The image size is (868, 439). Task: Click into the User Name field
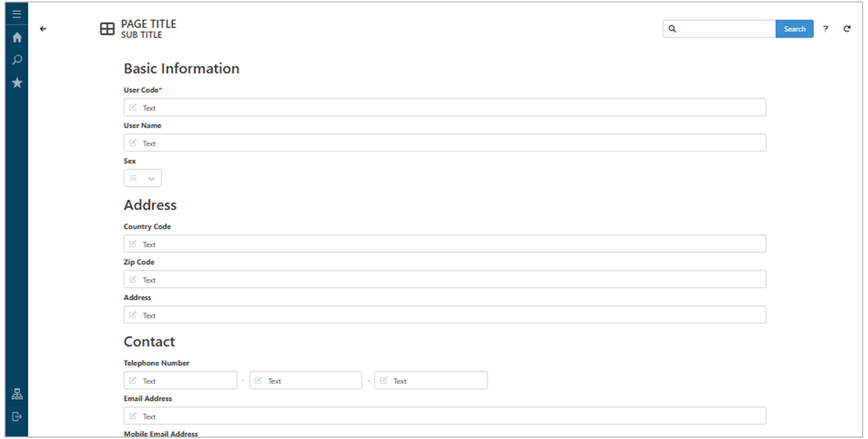click(x=444, y=143)
